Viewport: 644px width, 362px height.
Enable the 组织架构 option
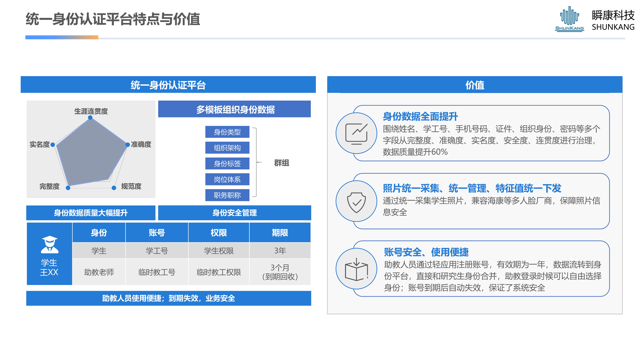point(227,148)
